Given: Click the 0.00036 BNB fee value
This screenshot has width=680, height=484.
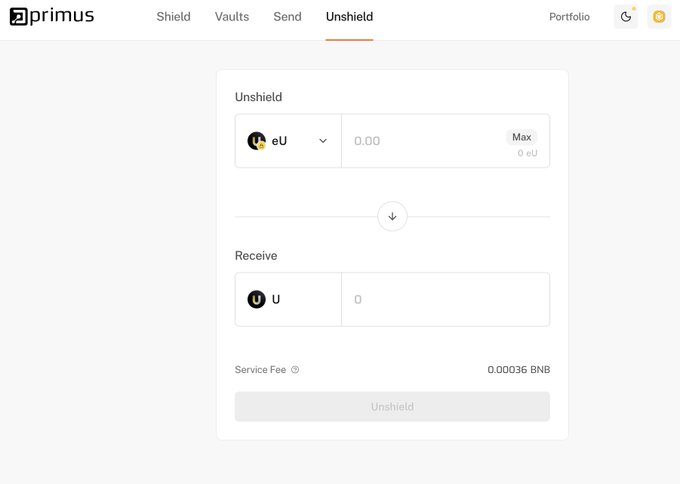Looking at the screenshot, I should pyautogui.click(x=519, y=370).
